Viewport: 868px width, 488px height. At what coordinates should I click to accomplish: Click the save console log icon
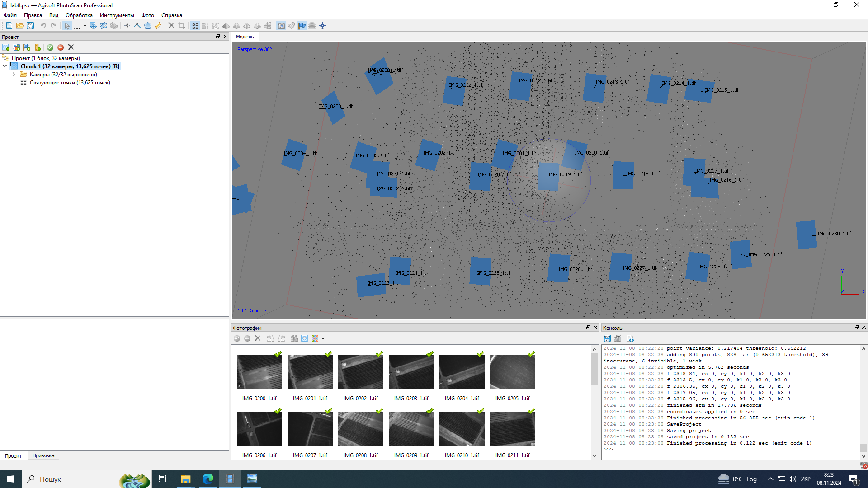pos(607,338)
